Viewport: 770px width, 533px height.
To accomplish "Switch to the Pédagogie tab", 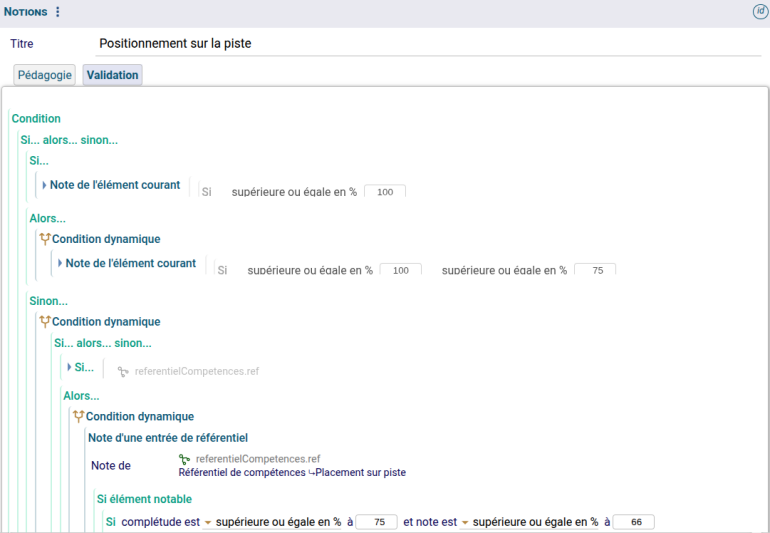I will tap(45, 75).
